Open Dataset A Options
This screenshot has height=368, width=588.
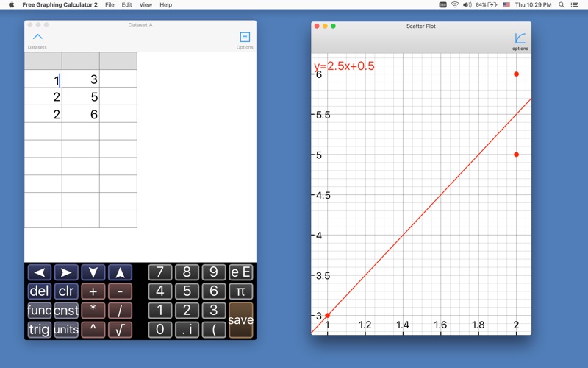point(245,40)
